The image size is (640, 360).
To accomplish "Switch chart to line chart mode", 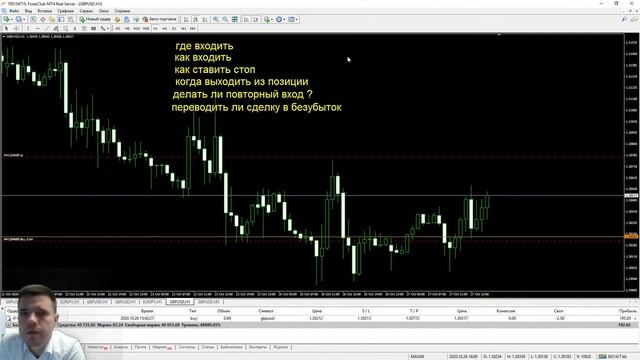I will tap(205, 19).
